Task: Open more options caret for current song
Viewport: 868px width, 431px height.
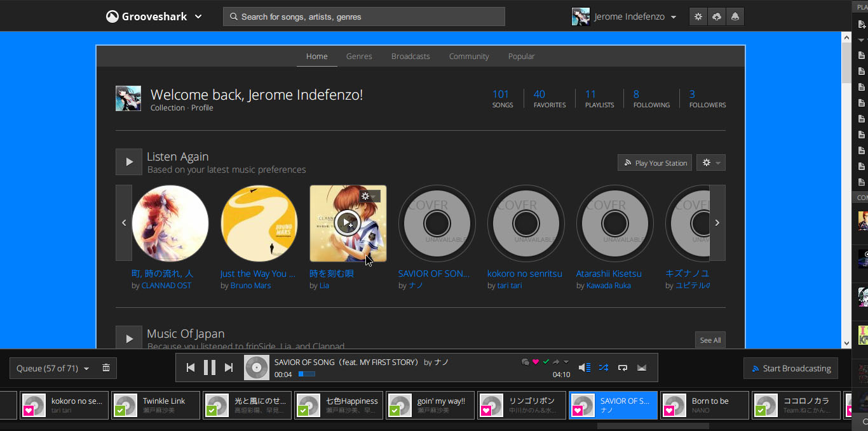Action: coord(566,362)
